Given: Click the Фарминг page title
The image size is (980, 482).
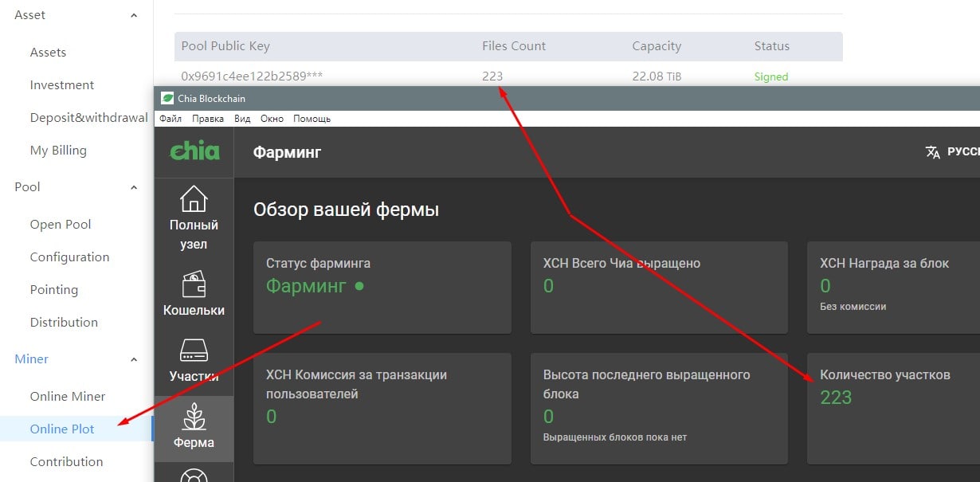Looking at the screenshot, I should [x=287, y=151].
